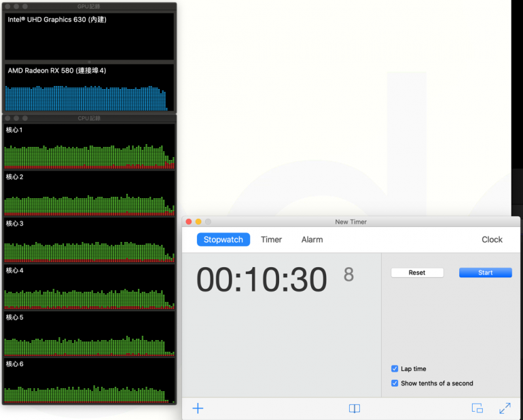Viewport: 523px width, 420px height.
Task: Click the split-view book icon in bottom bar
Action: (x=354, y=408)
